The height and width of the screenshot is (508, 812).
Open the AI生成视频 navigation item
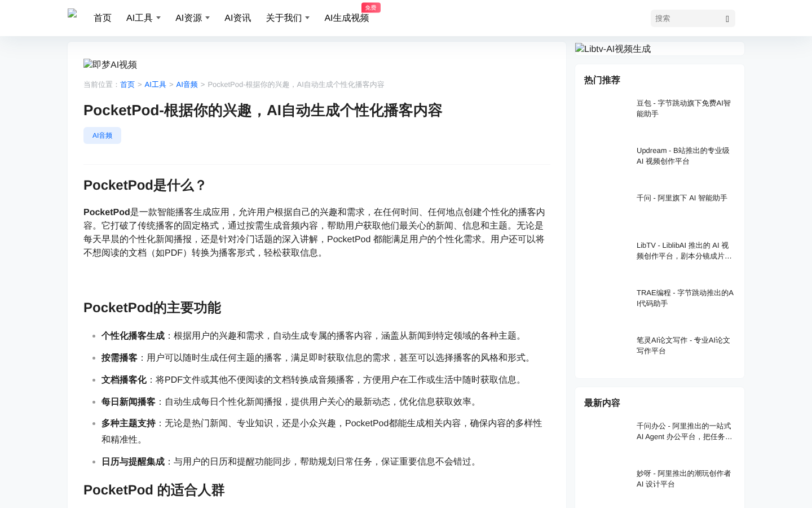tap(346, 18)
